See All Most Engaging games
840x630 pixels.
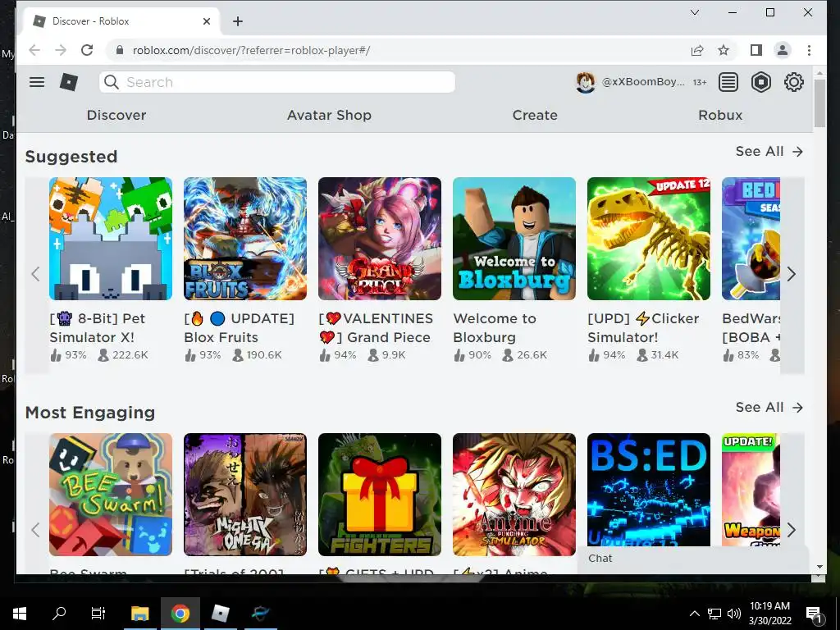click(769, 408)
